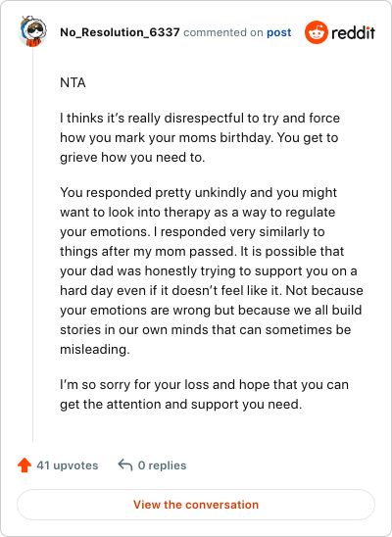The height and width of the screenshot is (537, 392).
Task: Click the paragraph starting "I thinks it's really"
Action: click(x=200, y=137)
